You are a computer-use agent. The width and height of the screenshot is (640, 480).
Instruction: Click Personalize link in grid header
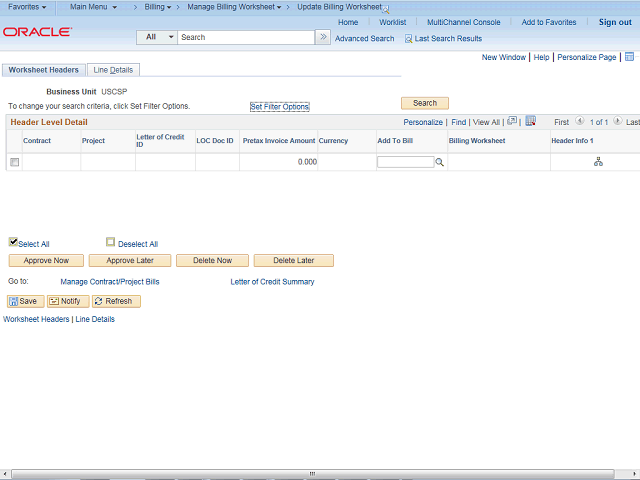click(x=423, y=122)
